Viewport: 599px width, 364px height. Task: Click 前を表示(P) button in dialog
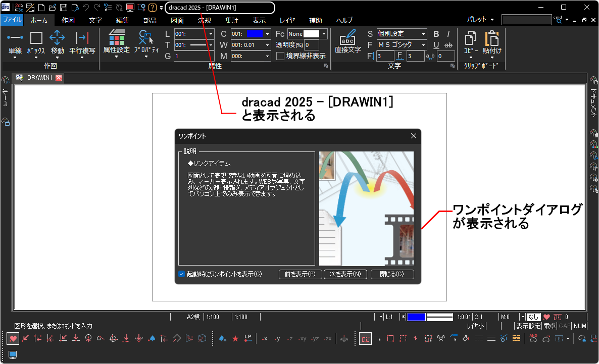301,274
